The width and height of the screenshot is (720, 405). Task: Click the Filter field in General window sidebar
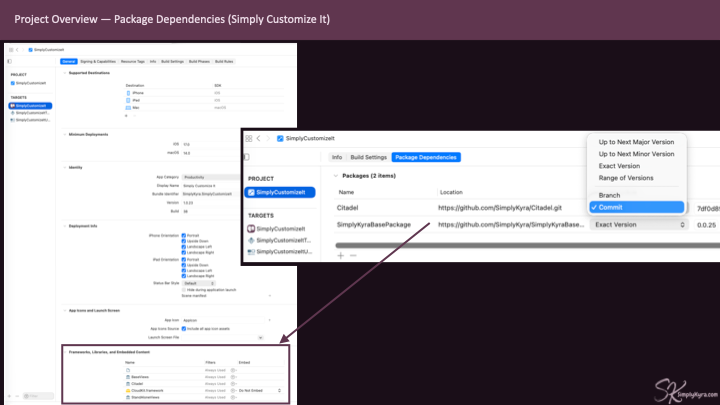tap(38, 396)
